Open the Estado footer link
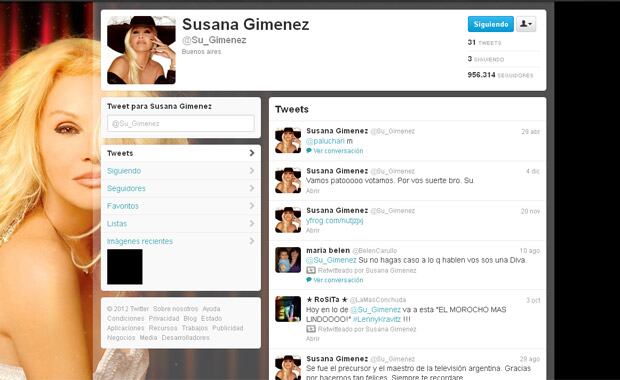 point(211,318)
